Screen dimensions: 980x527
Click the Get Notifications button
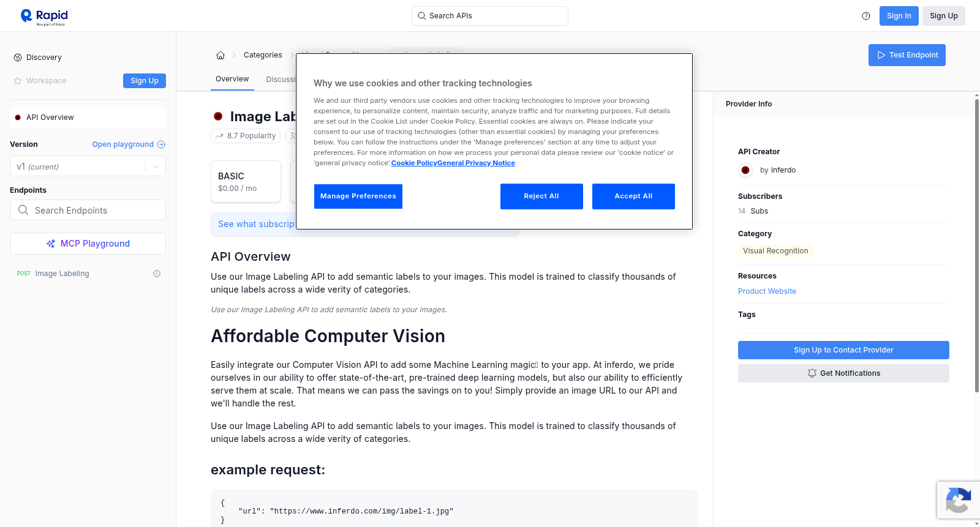point(843,373)
